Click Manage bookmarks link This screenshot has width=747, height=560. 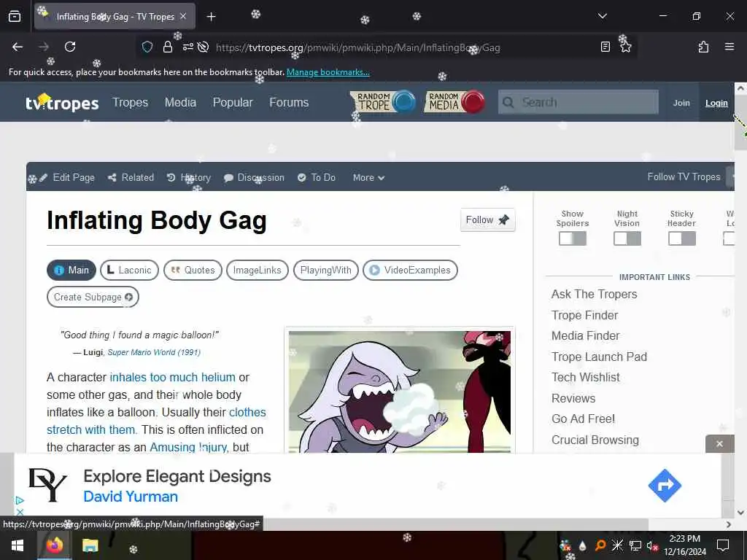[x=328, y=72]
